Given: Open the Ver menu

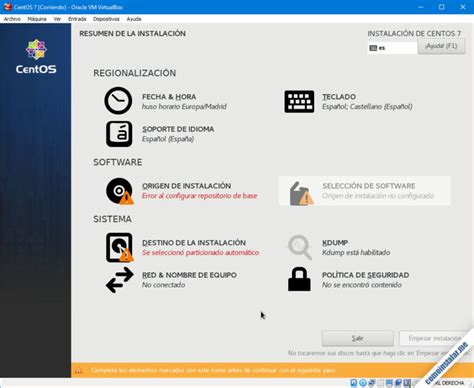Looking at the screenshot, I should point(57,19).
